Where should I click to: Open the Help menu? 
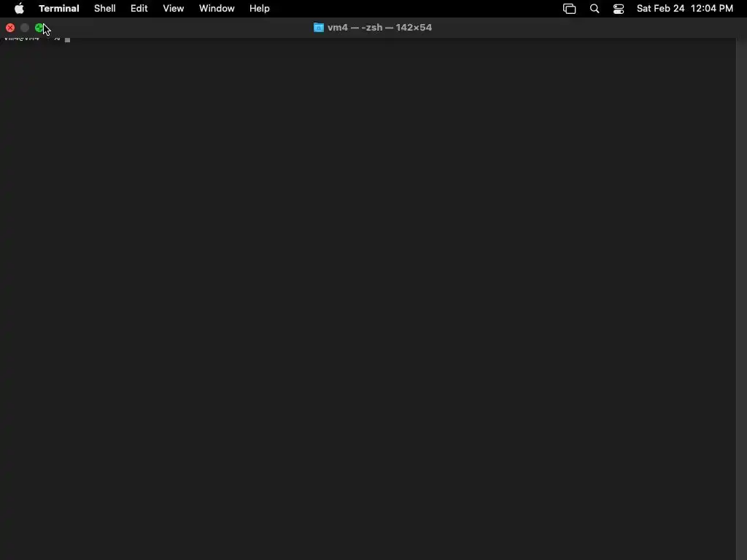[x=260, y=9]
